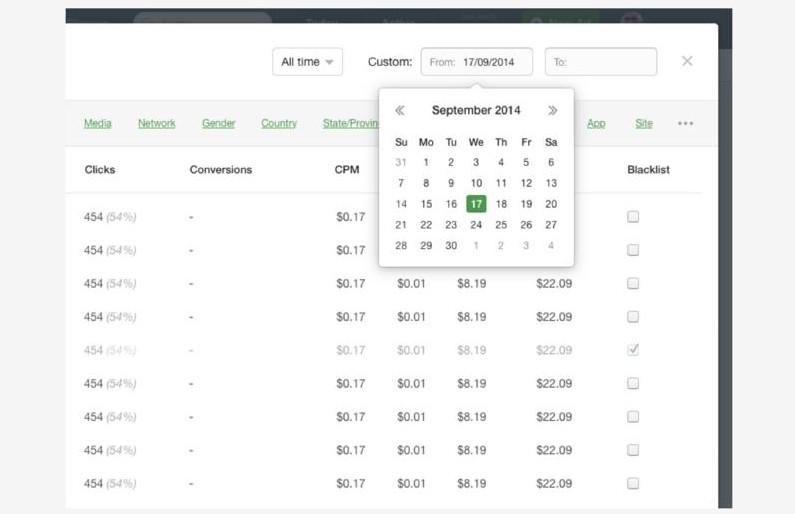Open the Network tab
This screenshot has width=795, height=514.
156,124
